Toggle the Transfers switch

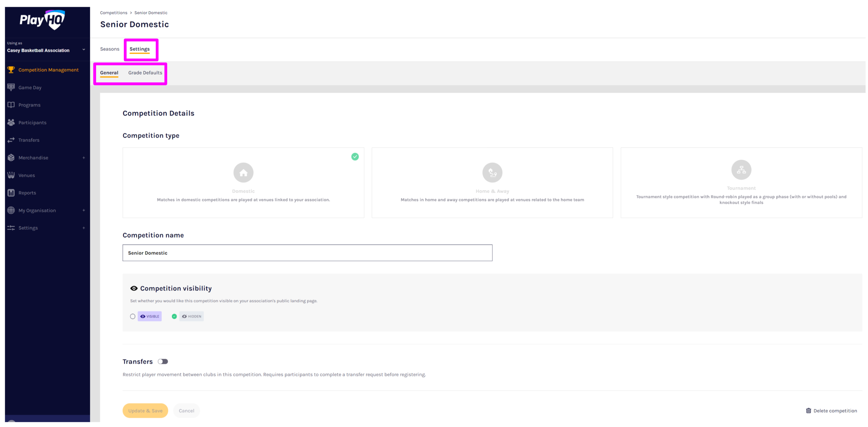[x=163, y=361]
